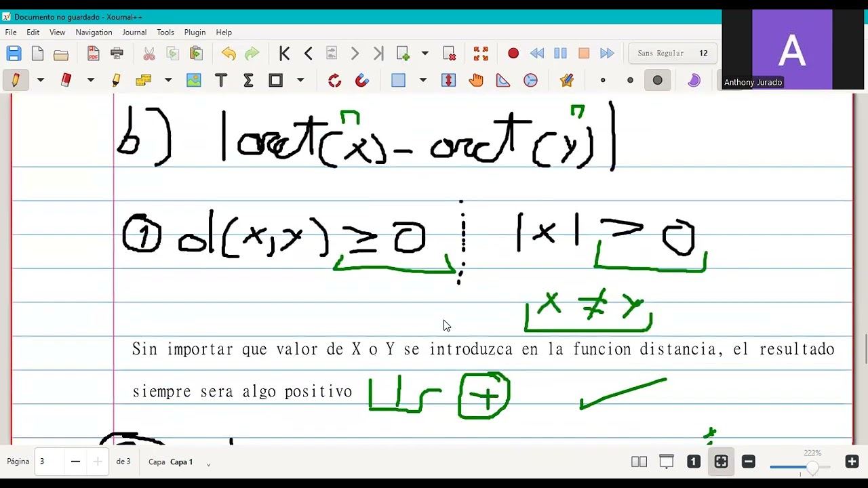The height and width of the screenshot is (488, 868).
Task: Insert a new page after current
Action: 403,54
